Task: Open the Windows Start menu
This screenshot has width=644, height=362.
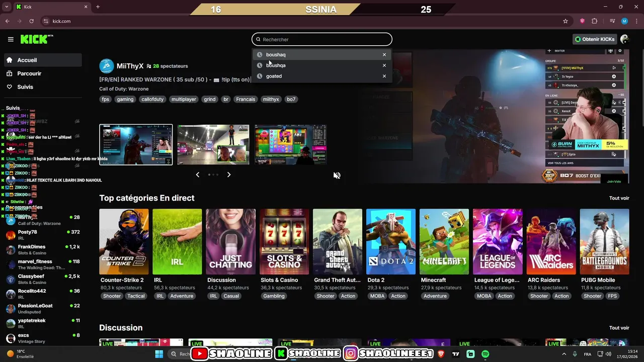Action: point(159,354)
